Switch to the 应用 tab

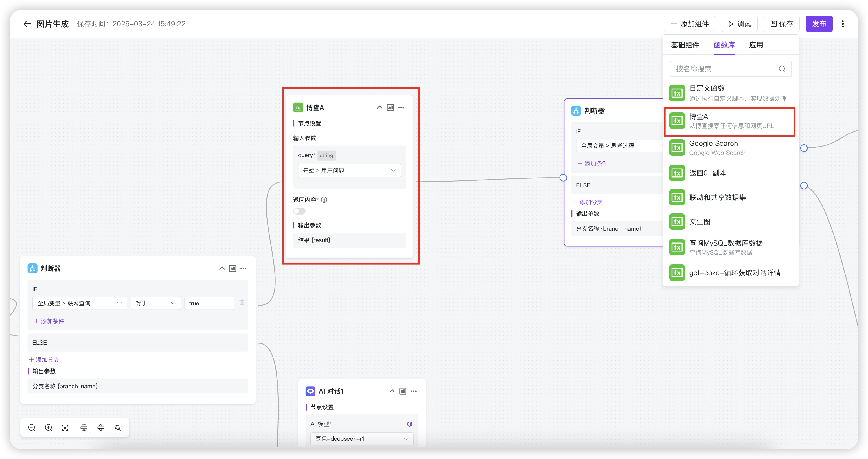pos(756,45)
